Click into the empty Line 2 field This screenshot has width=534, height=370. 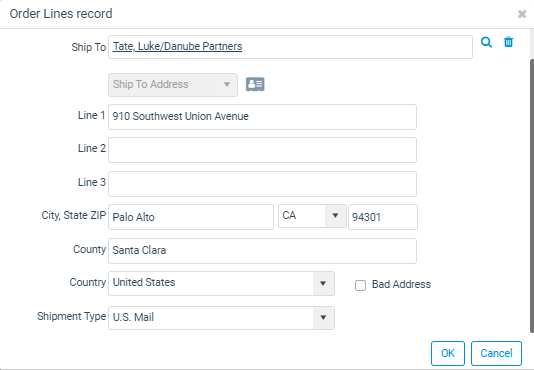262,150
